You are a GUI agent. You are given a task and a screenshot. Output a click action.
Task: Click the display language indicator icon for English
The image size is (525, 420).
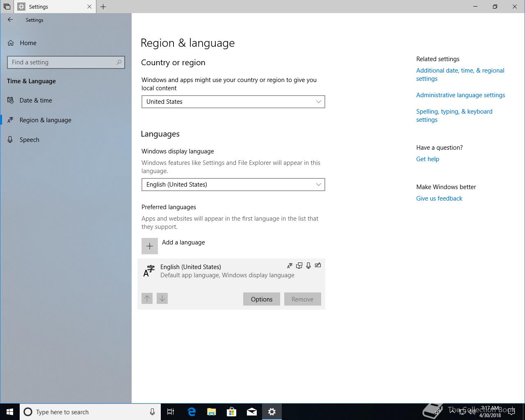(290, 265)
